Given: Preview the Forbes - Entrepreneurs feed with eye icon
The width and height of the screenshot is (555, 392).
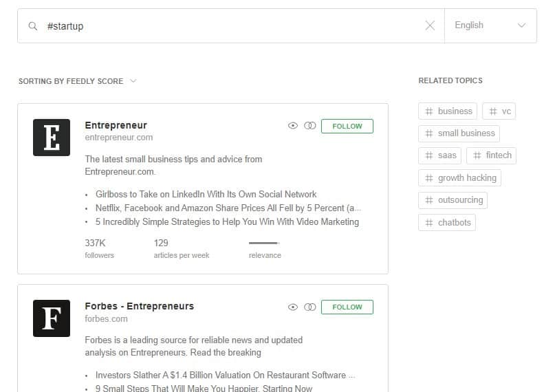Looking at the screenshot, I should pyautogui.click(x=293, y=307).
